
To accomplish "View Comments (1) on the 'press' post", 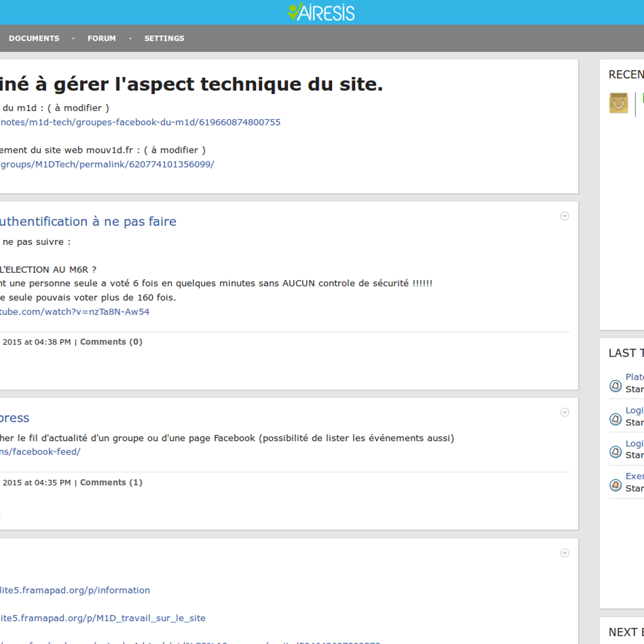I will point(111,482).
